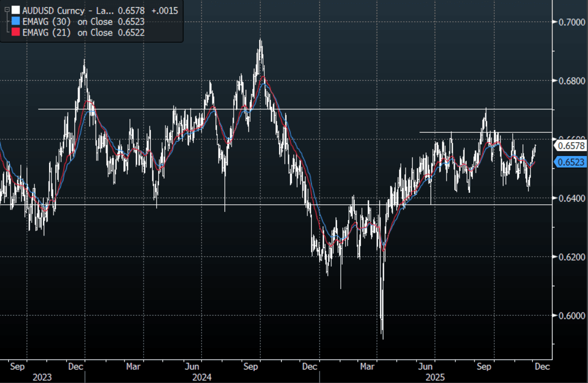Click the white AUDUSD series color swatch
588x383 pixels.
pos(16,10)
